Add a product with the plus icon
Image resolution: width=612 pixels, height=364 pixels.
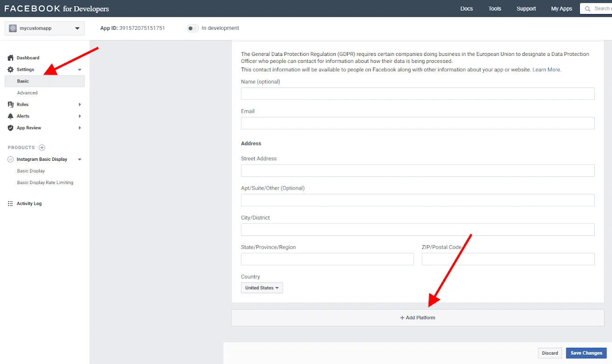pos(42,148)
